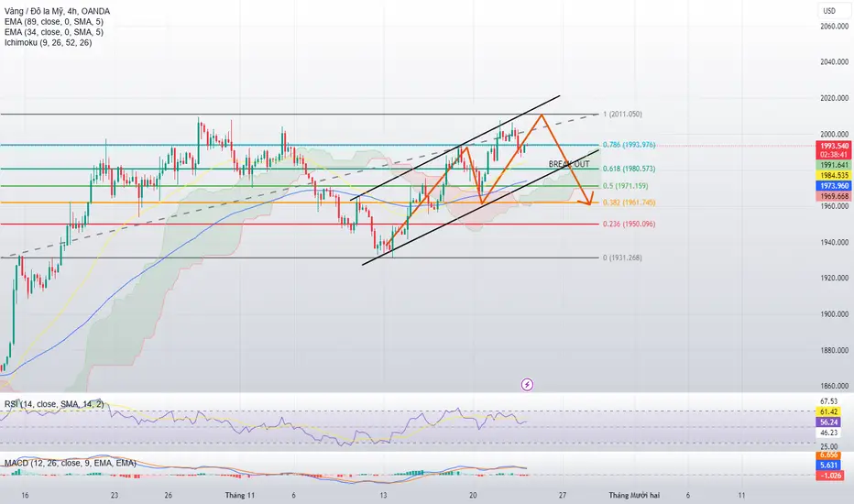Click the yellow 1984.535 EMA price tag
The width and height of the screenshot is (854, 504).
[x=834, y=175]
